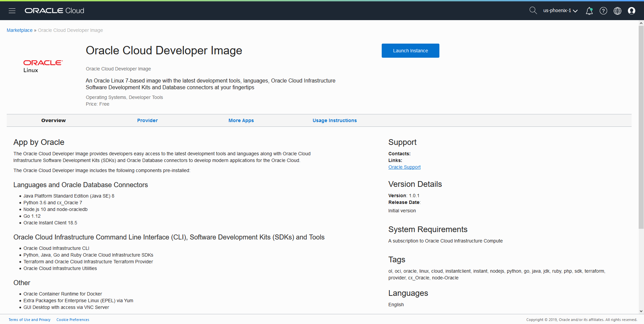
Task: Stay on the Overview tab
Action: tap(53, 120)
